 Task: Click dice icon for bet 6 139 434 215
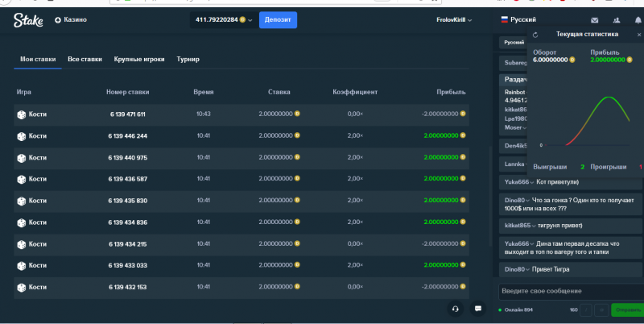point(22,245)
